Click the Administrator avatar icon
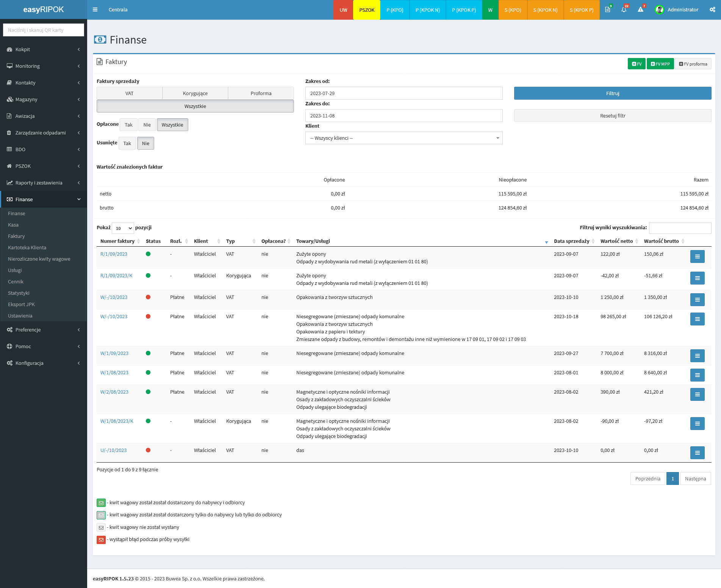The width and height of the screenshot is (721, 588). [x=659, y=10]
